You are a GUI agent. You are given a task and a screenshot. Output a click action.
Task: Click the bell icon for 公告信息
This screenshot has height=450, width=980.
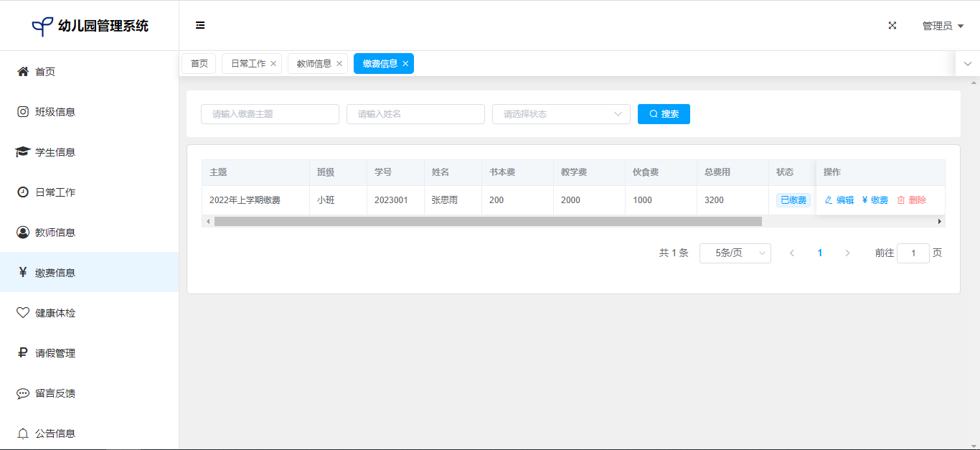click(x=23, y=433)
